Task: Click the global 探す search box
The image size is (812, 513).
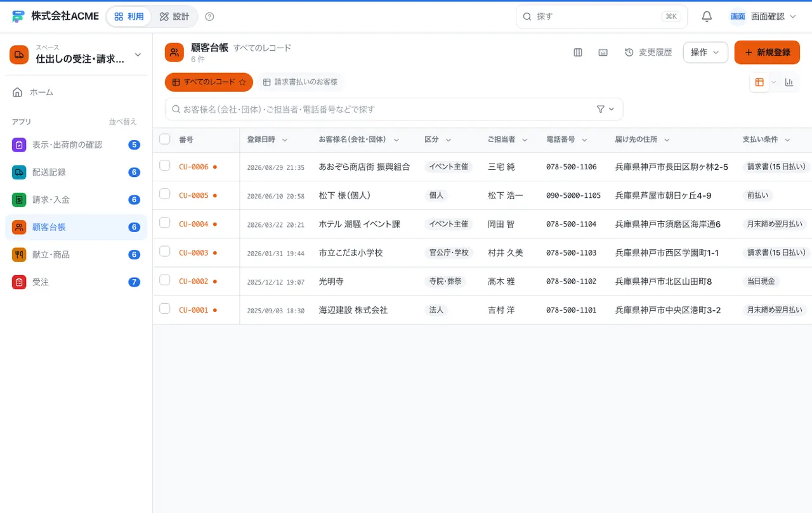Action: (x=601, y=16)
